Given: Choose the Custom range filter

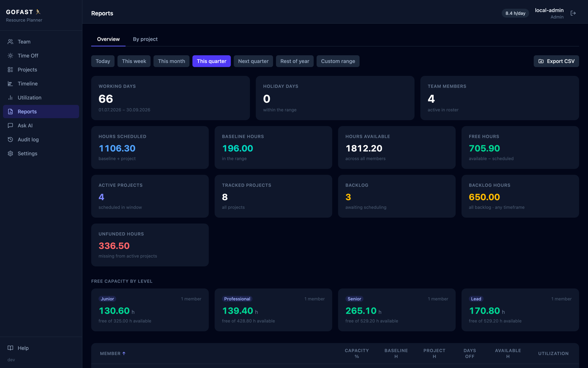Looking at the screenshot, I should [338, 61].
